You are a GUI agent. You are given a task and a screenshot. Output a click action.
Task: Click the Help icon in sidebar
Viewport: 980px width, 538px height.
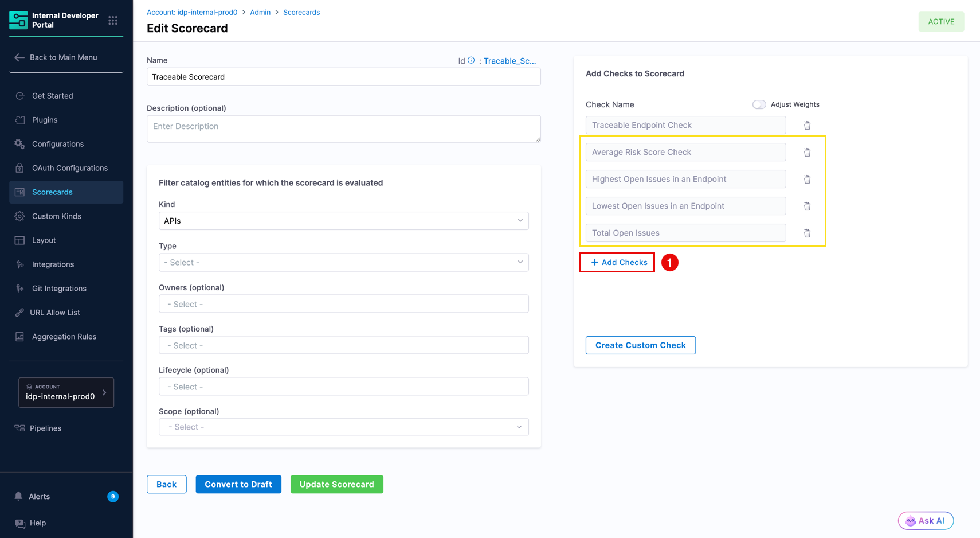(x=20, y=523)
